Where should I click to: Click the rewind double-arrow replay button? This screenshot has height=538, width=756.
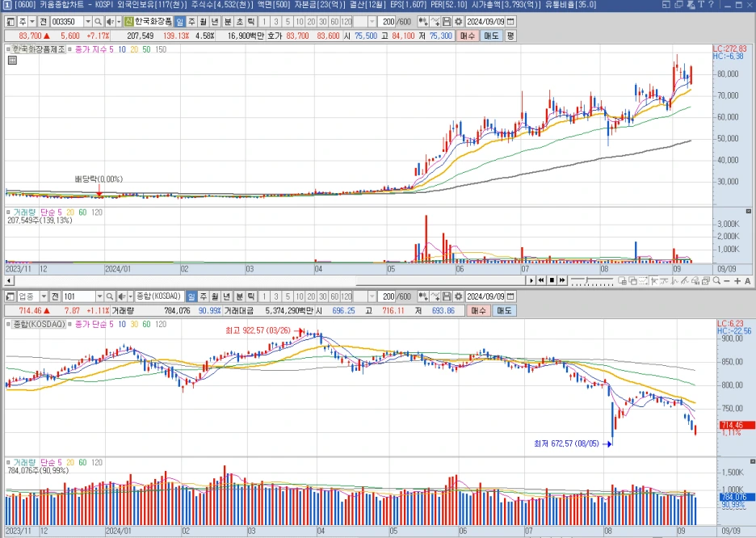coord(541,280)
